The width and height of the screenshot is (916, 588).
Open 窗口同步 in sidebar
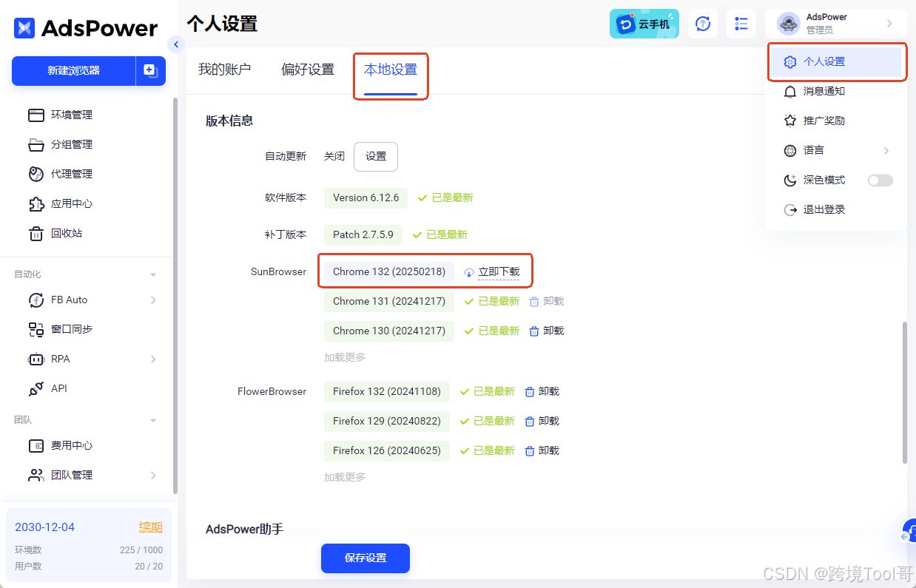[72, 329]
